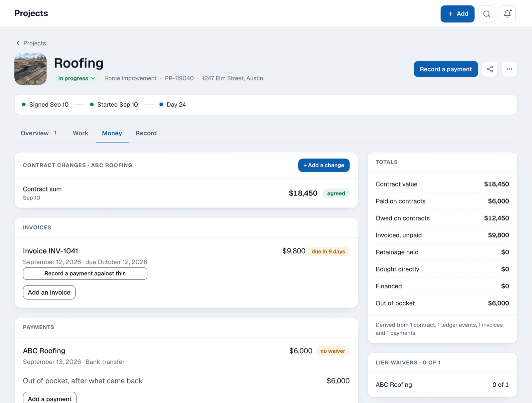Click the blue Add button
The height and width of the screenshot is (403, 532).
tap(458, 14)
